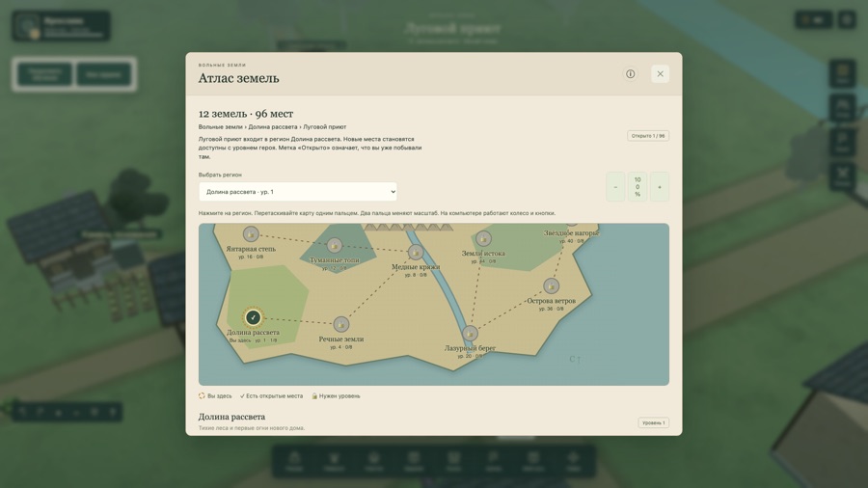Image resolution: width=868 pixels, height=488 pixels.
Task: Click the Речные земли map label
Action: pos(341,339)
